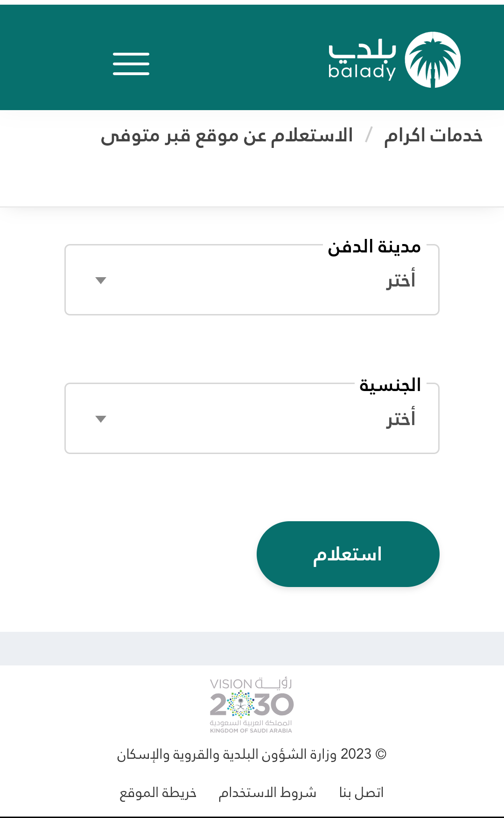The height and width of the screenshot is (818, 504).
Task: Expand nationality list using its arrow
Action: click(101, 419)
